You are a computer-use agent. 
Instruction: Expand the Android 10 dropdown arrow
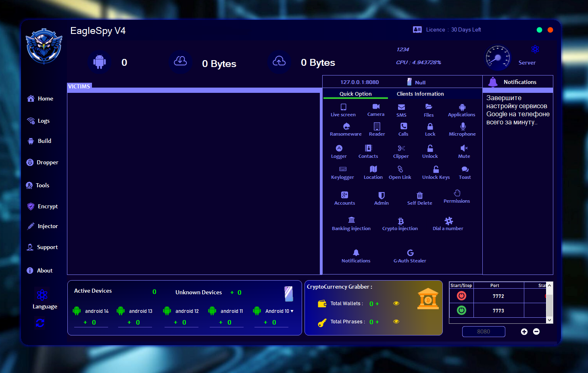click(x=292, y=311)
